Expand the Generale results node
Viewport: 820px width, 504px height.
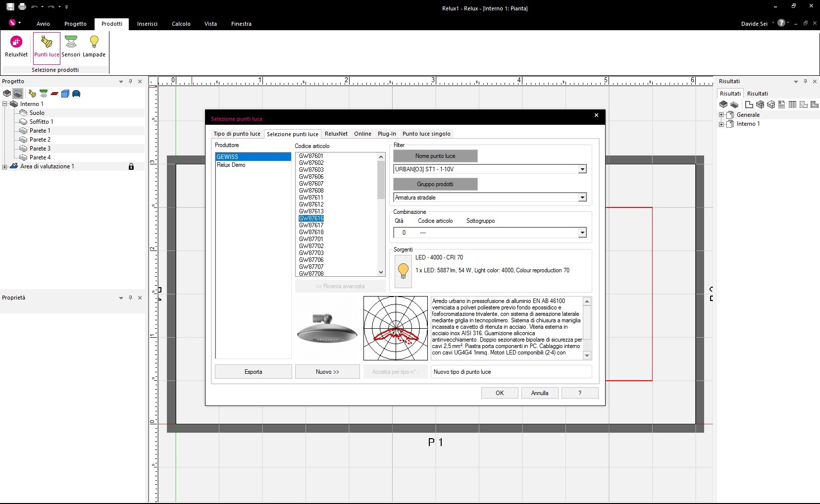[x=721, y=115]
